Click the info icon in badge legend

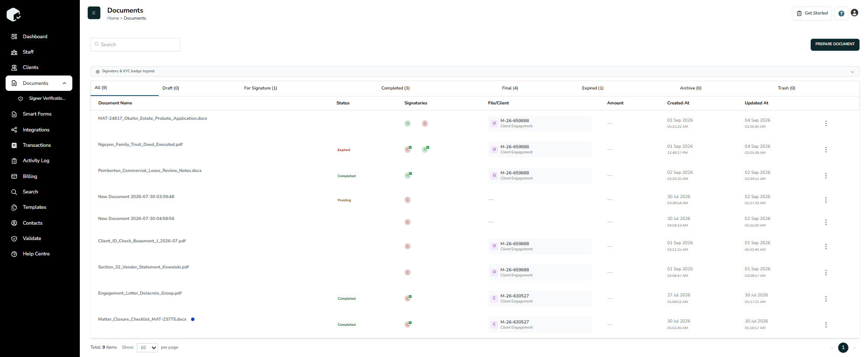point(98,72)
